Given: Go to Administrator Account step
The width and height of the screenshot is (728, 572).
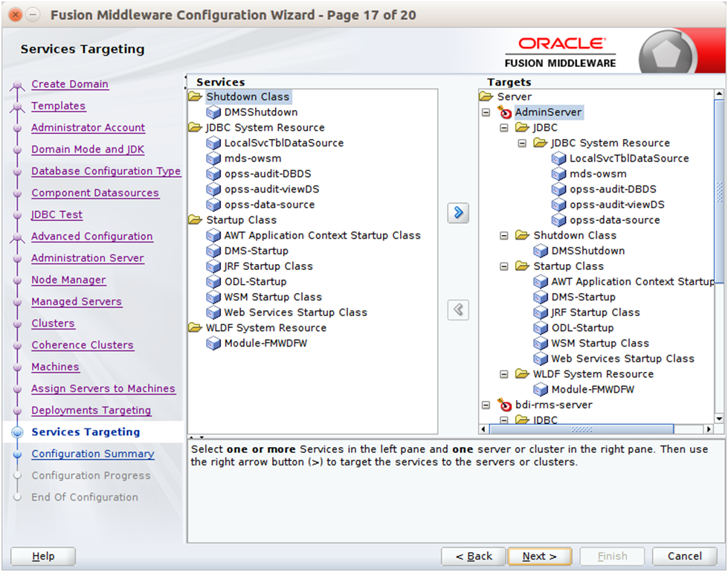Looking at the screenshot, I should pos(88,128).
